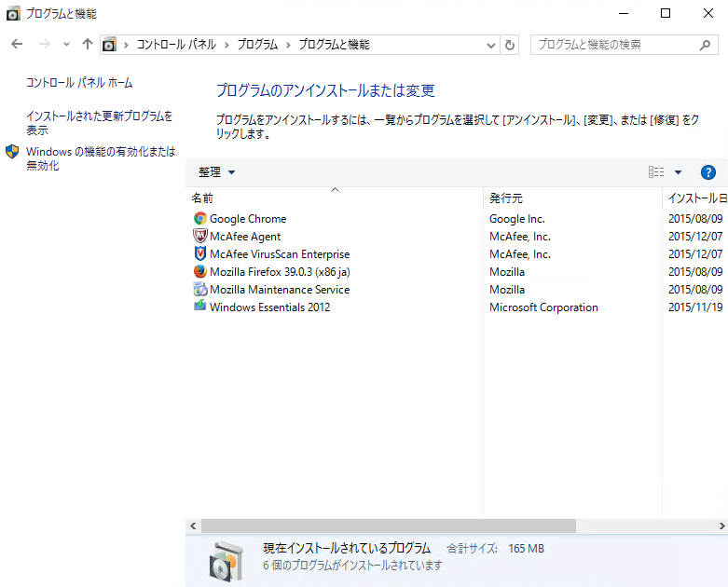Expand the chevron before コントロール パネル
Viewport: 728px width, 587px height.
(x=126, y=45)
